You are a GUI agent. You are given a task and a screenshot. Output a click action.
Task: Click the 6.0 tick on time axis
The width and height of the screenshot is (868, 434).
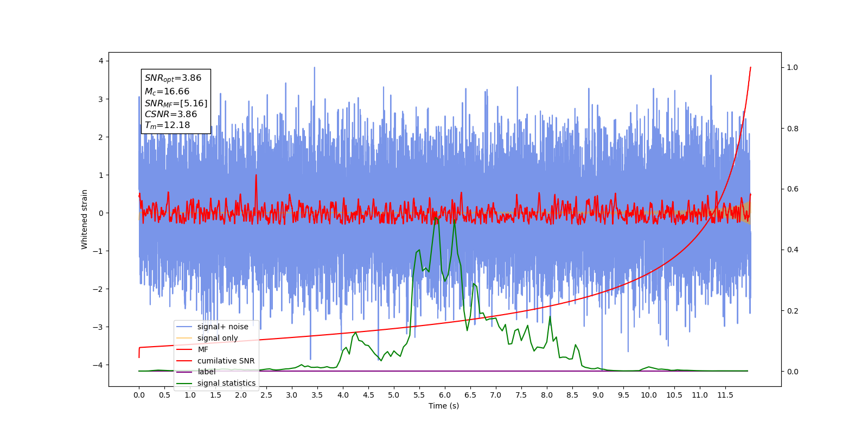pos(445,395)
